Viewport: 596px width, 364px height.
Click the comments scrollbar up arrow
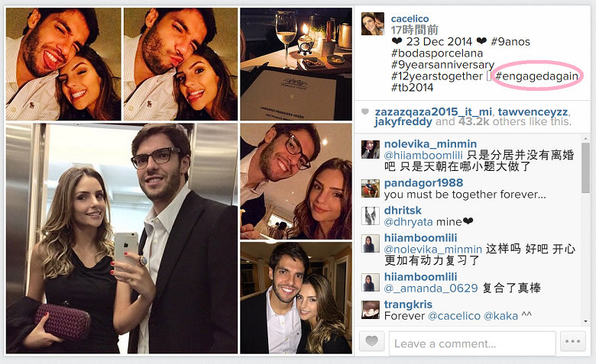coord(585,140)
